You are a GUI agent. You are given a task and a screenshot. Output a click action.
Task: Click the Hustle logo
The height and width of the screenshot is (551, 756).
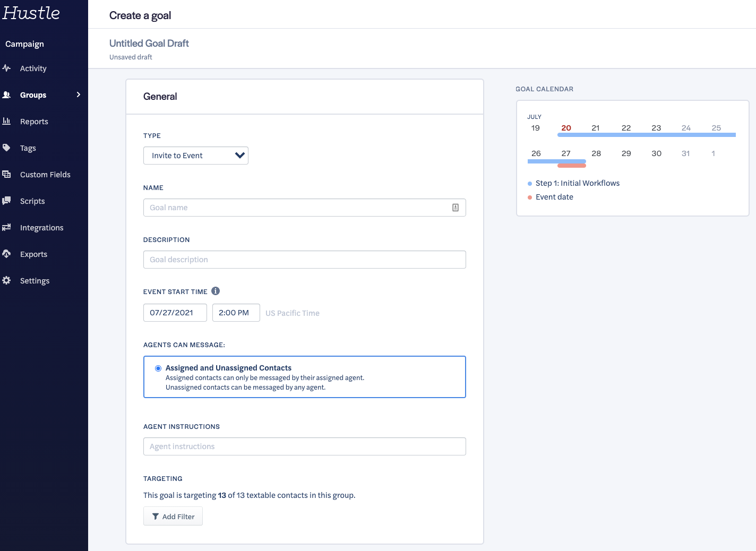[31, 13]
